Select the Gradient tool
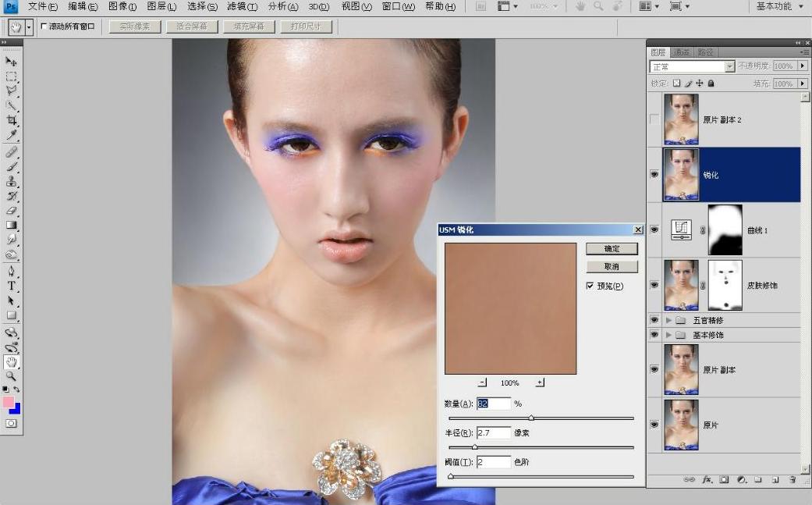This screenshot has width=812, height=505. pos(11,225)
